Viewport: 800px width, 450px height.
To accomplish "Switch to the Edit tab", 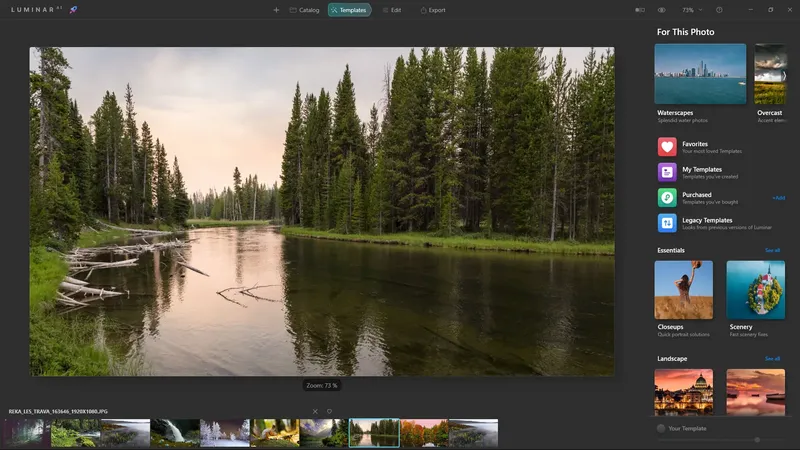I will coord(392,10).
